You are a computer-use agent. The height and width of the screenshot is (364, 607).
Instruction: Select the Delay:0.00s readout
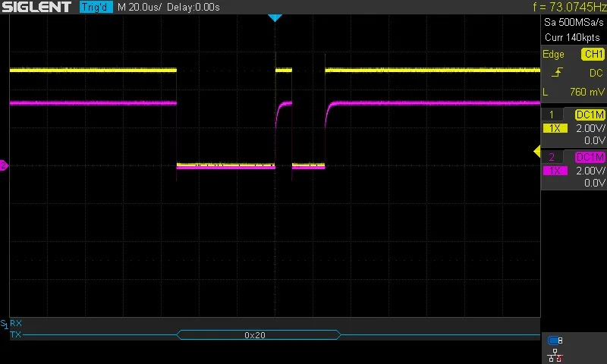click(193, 7)
